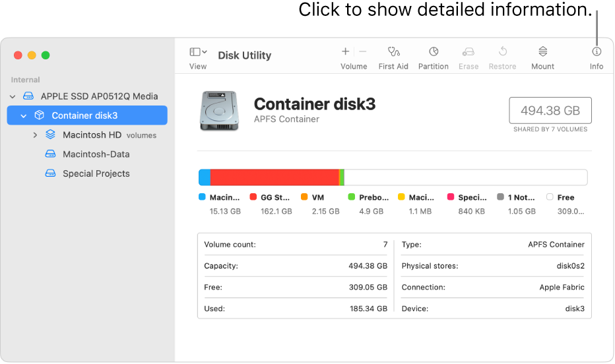Click the Used value 185.34 GB
Screen dimensions: 615x364
tap(368, 309)
